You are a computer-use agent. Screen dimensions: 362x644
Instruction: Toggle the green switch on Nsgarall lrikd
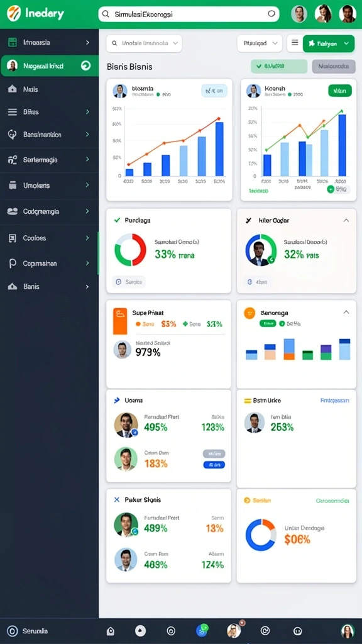pos(85,65)
